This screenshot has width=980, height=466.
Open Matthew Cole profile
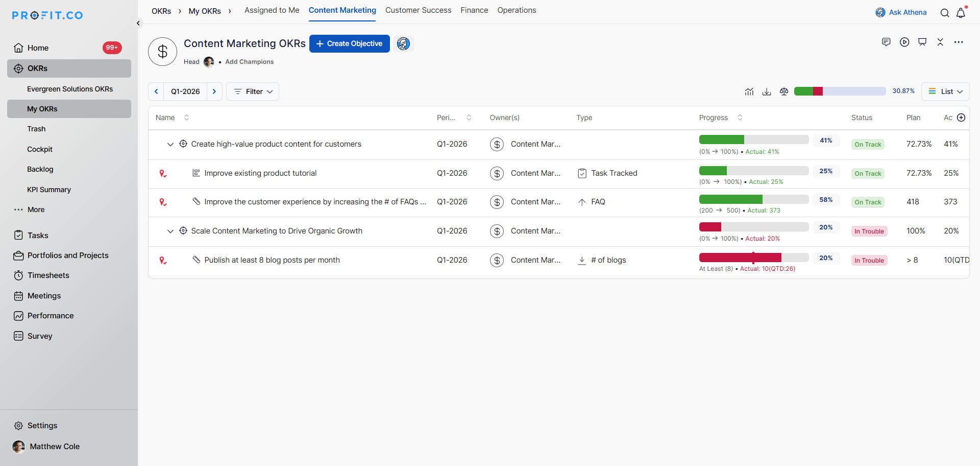tap(46, 447)
